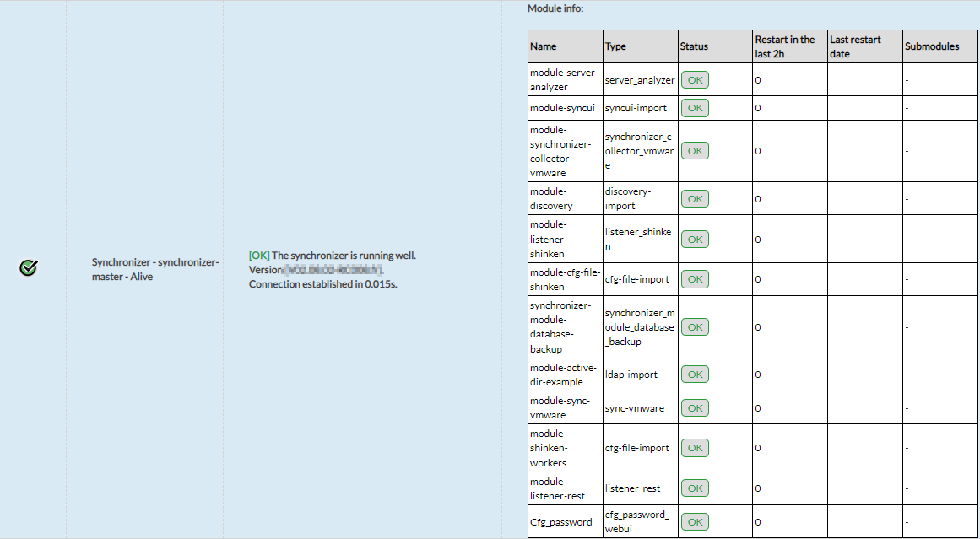This screenshot has width=980, height=539.
Task: Click OK badge for module-cfg-file-shinken row
Action: point(695,279)
